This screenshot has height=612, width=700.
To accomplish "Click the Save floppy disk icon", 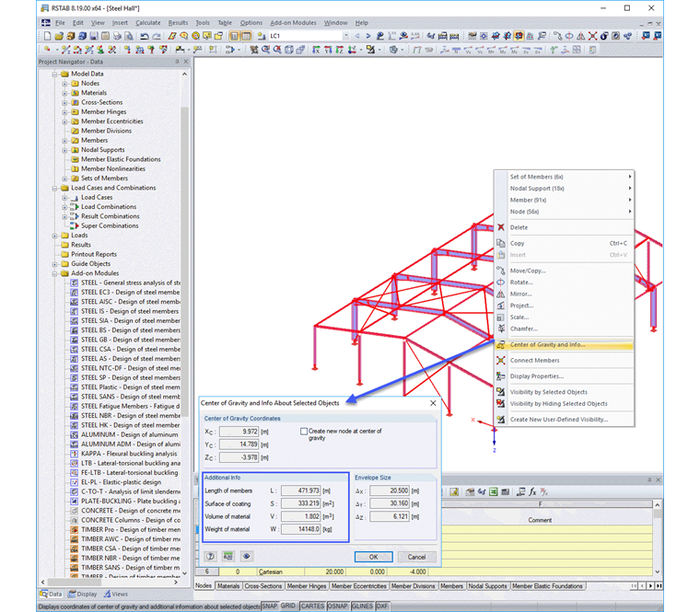I will point(94,36).
